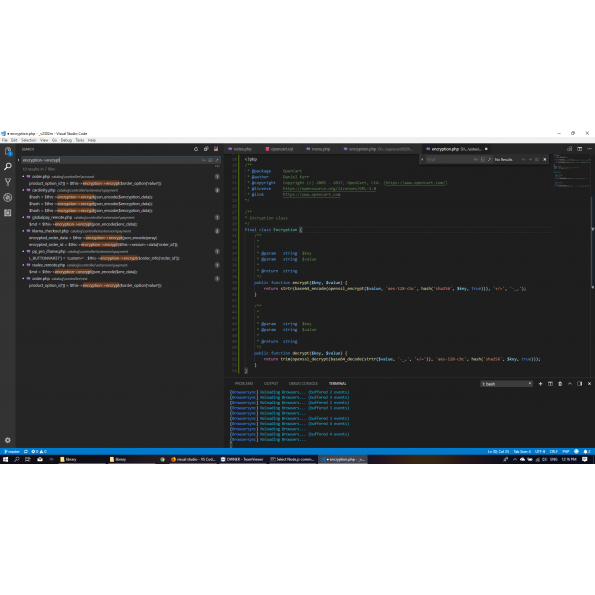Toggle Match Whole Word in editor find widget
Screen dimensions: 595x595
coord(482,159)
